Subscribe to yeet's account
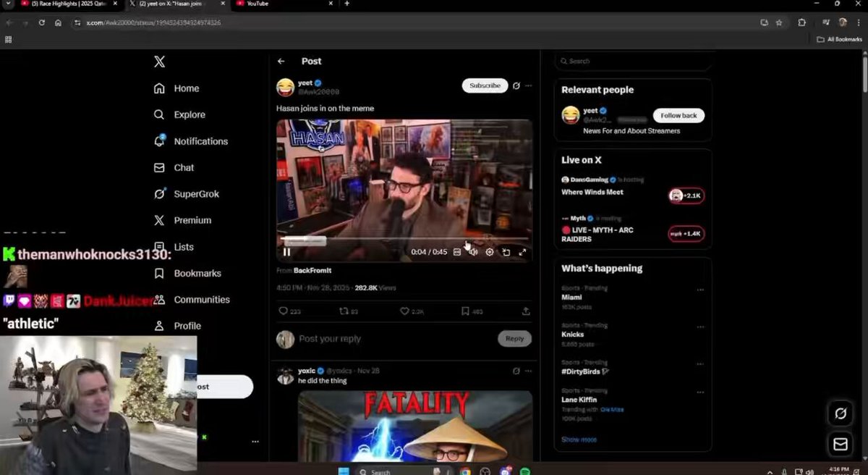The image size is (868, 475). 485,85
